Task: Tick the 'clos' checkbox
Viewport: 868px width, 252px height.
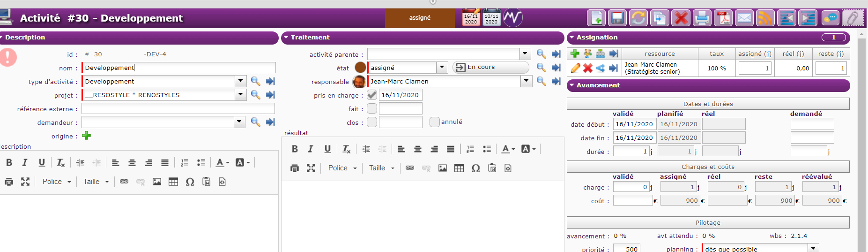Action: (x=372, y=122)
